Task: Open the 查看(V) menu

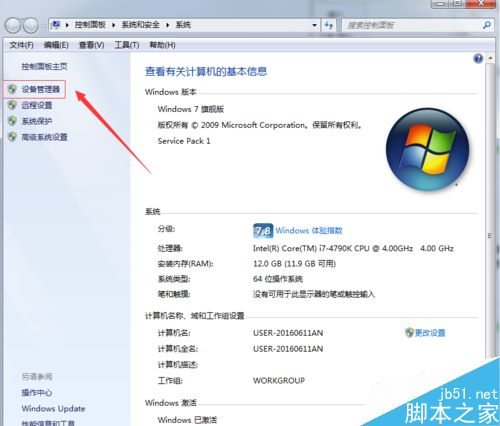Action: click(x=91, y=45)
